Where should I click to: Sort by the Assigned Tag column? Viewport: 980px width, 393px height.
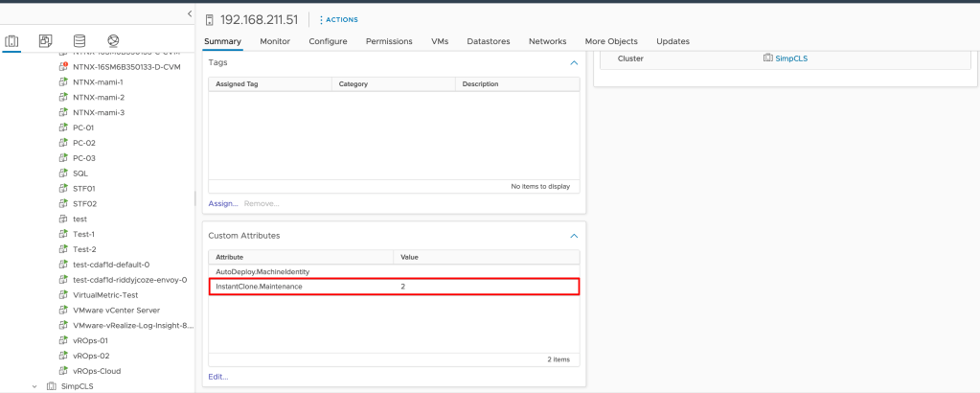[237, 84]
